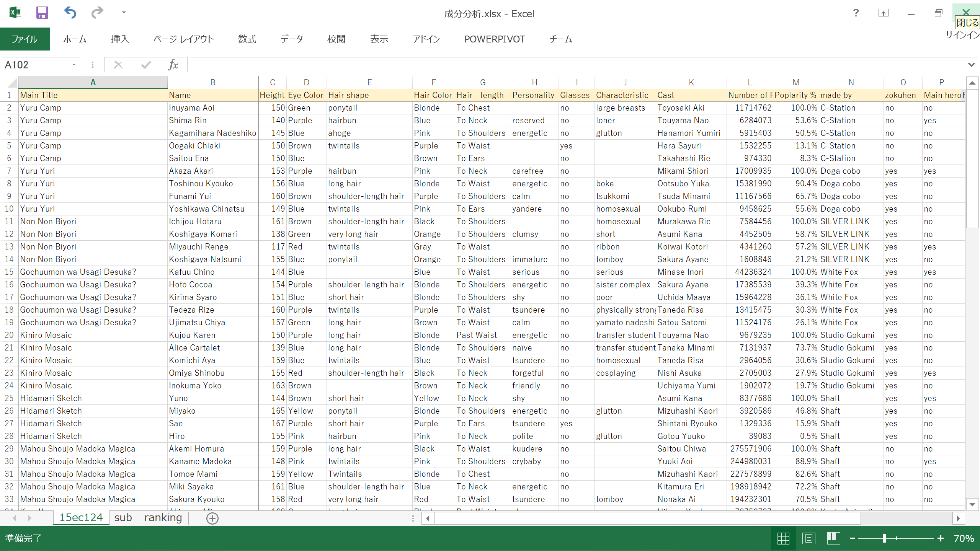Switch to the ホーム ribbon tab
The height and width of the screenshot is (551, 980).
[x=75, y=39]
